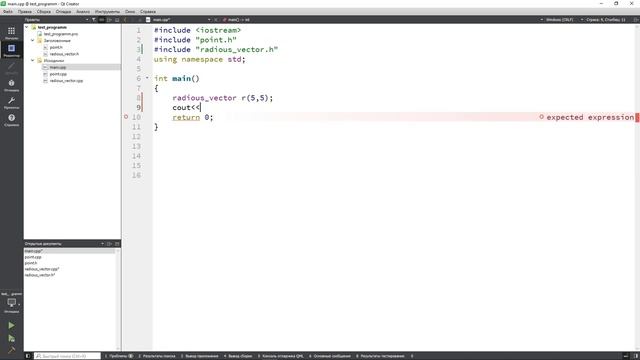Open the General Messages output pane
The height and width of the screenshot is (360, 640).
click(x=330, y=356)
